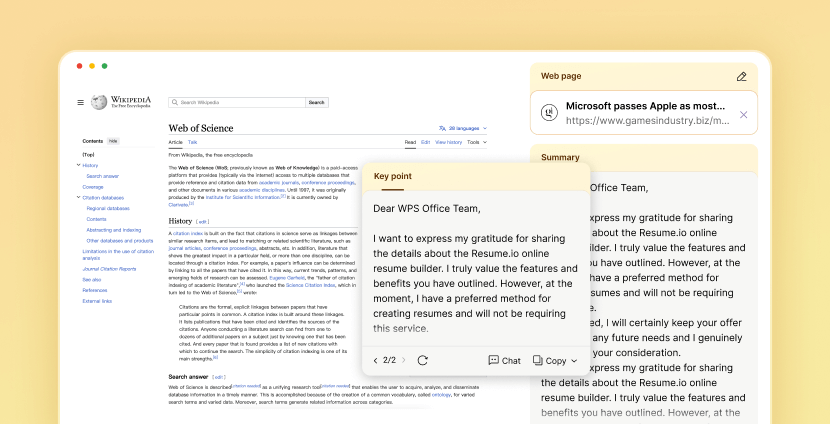
Task: Open the View history tab
Action: 448,142
